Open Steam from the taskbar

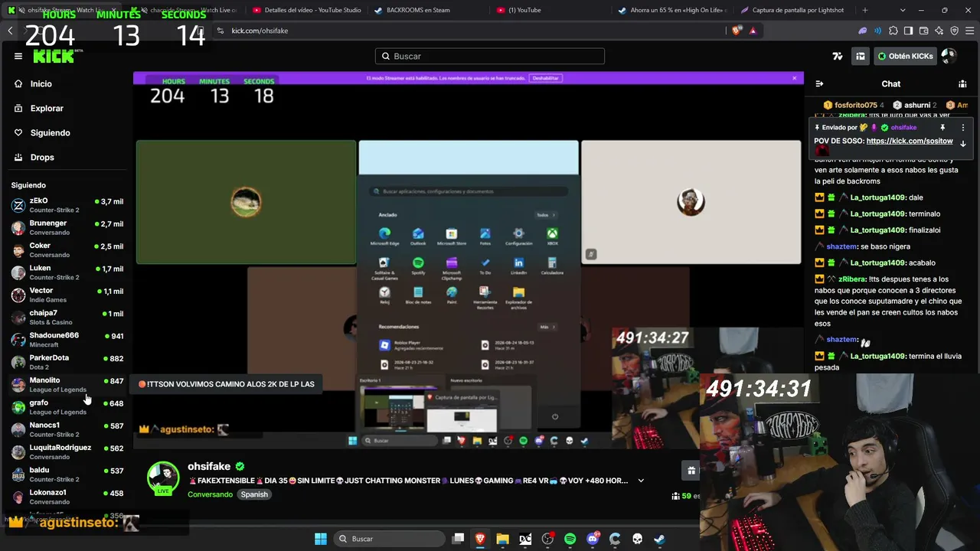tap(659, 539)
